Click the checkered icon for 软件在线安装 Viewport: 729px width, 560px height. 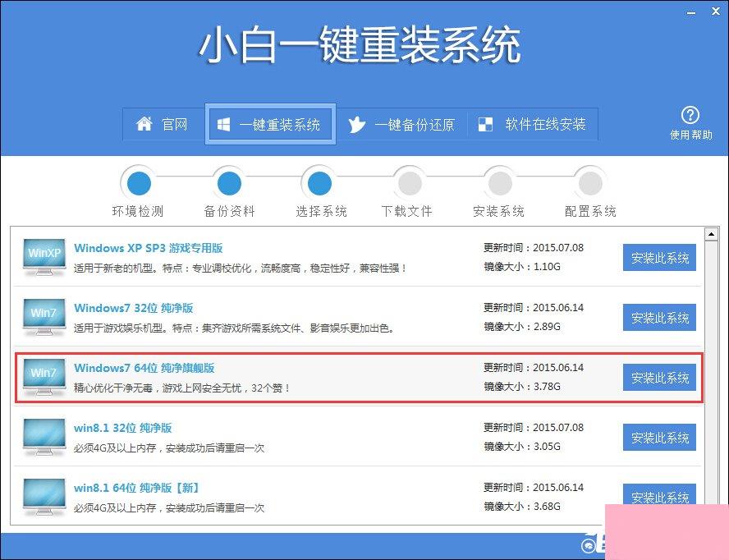pyautogui.click(x=485, y=124)
